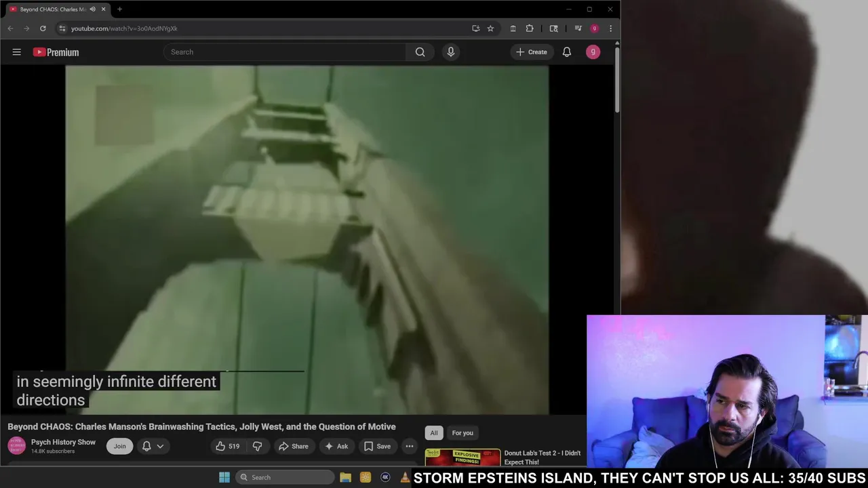Open the yellow taskbar app icon
868x488 pixels.
[x=366, y=477]
